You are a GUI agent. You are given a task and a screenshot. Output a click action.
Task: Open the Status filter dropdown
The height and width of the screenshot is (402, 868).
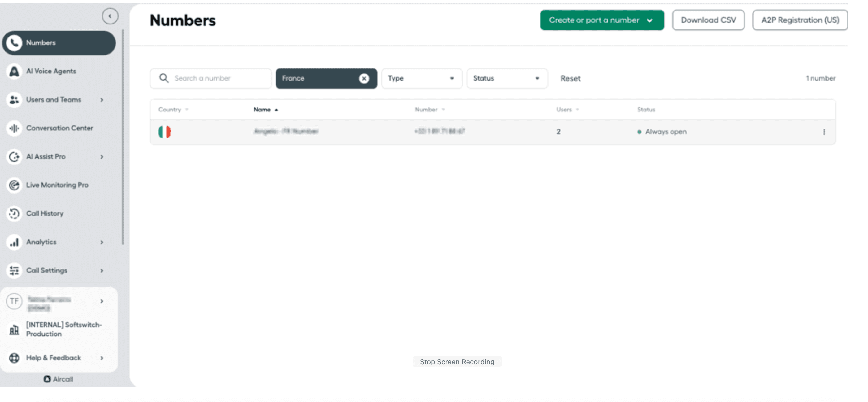click(x=506, y=79)
